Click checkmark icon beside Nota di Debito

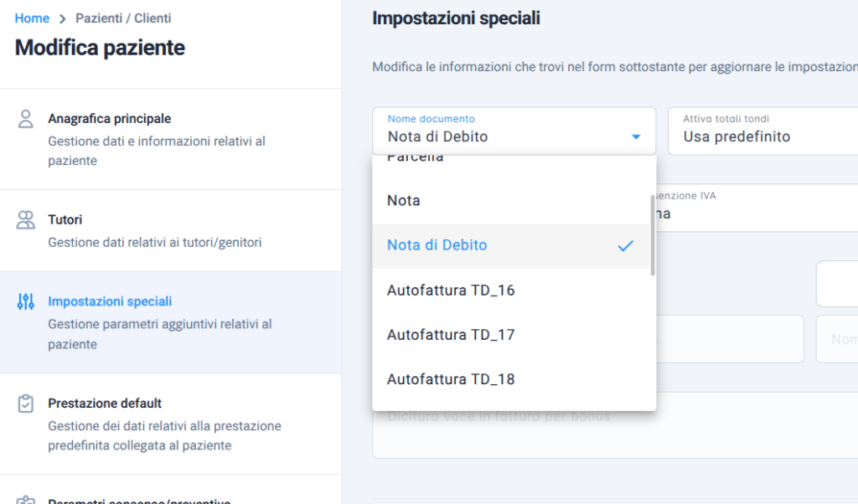pyautogui.click(x=625, y=245)
